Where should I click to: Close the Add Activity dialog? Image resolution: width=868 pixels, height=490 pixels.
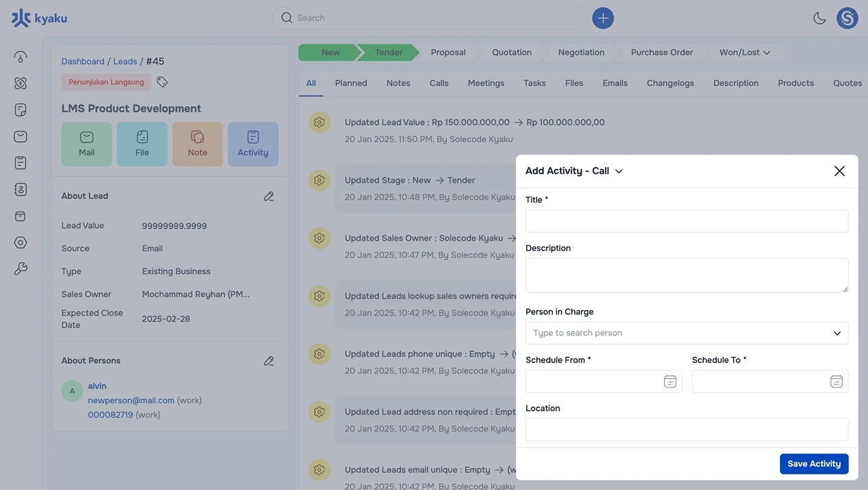pyautogui.click(x=840, y=171)
